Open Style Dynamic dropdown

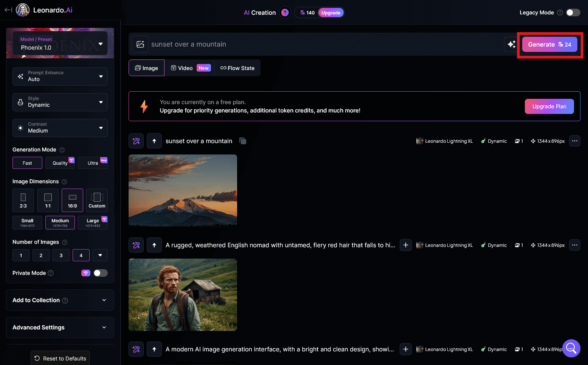[60, 102]
